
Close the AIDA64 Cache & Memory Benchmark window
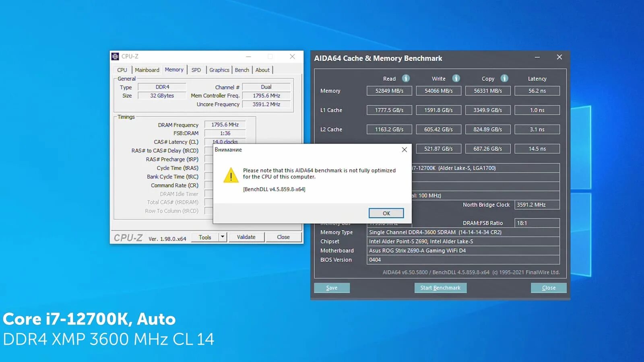coord(559,57)
